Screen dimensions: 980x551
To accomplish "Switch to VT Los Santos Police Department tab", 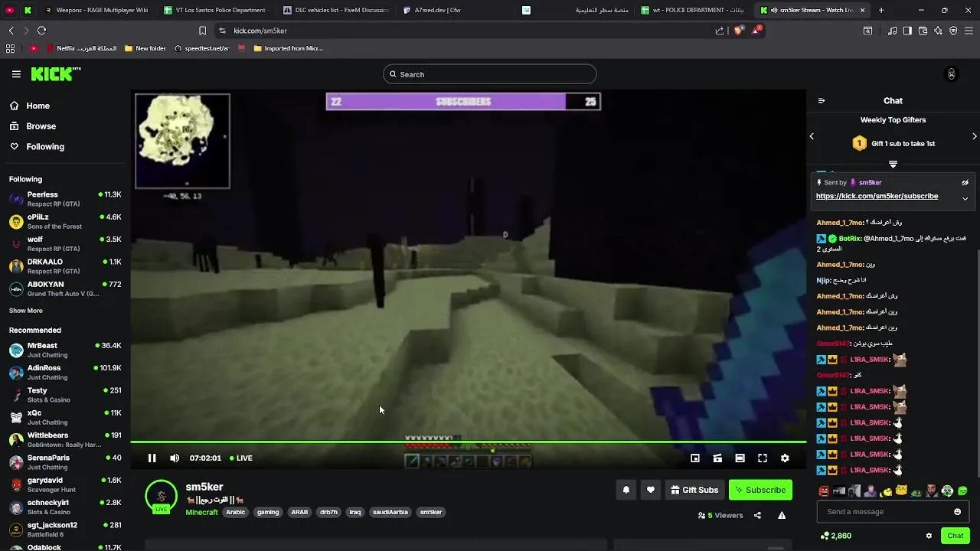I will coord(216,10).
